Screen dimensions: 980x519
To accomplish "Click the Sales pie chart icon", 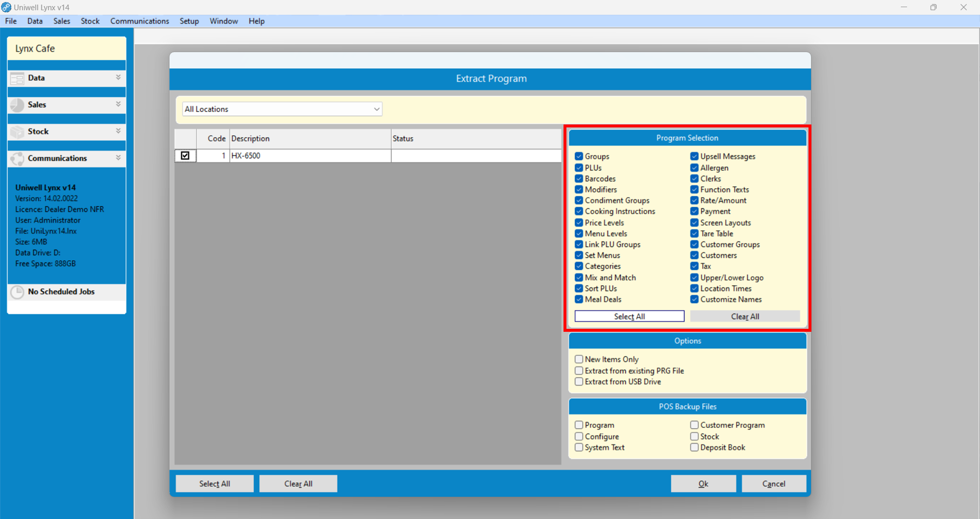I will click(17, 105).
